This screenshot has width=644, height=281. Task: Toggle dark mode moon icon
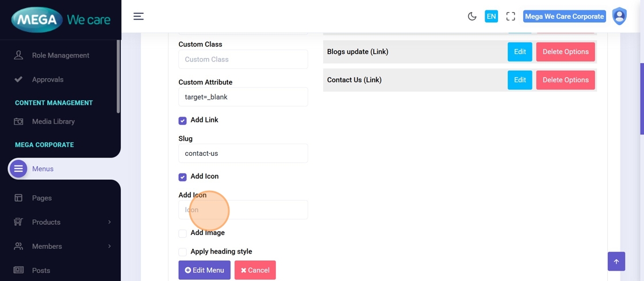pos(472,16)
